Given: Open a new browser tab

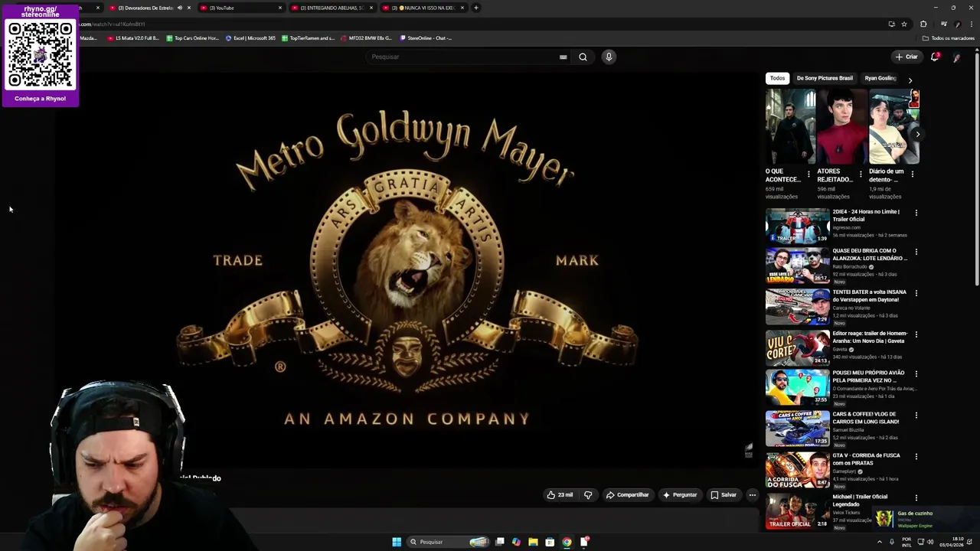Looking at the screenshot, I should point(475,8).
